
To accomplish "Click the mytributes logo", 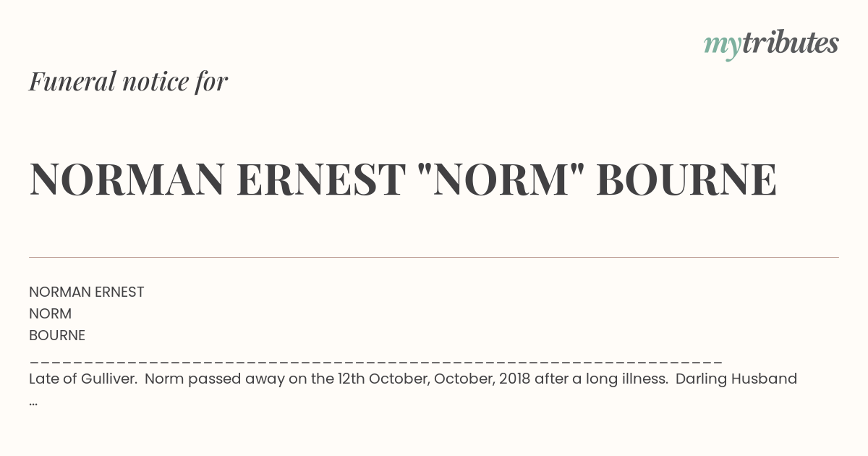I will tap(771, 44).
